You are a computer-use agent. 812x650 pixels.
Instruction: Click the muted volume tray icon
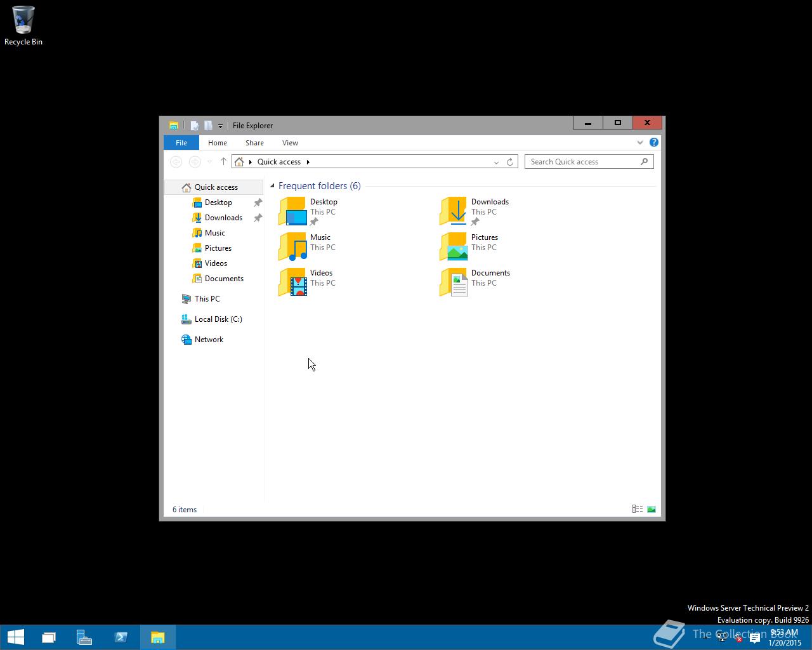(x=738, y=637)
